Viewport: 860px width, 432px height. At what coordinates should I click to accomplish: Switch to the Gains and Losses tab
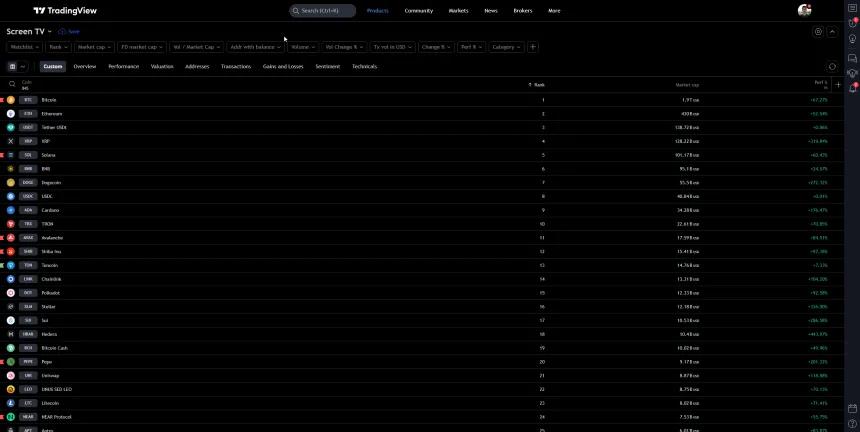pyautogui.click(x=283, y=66)
